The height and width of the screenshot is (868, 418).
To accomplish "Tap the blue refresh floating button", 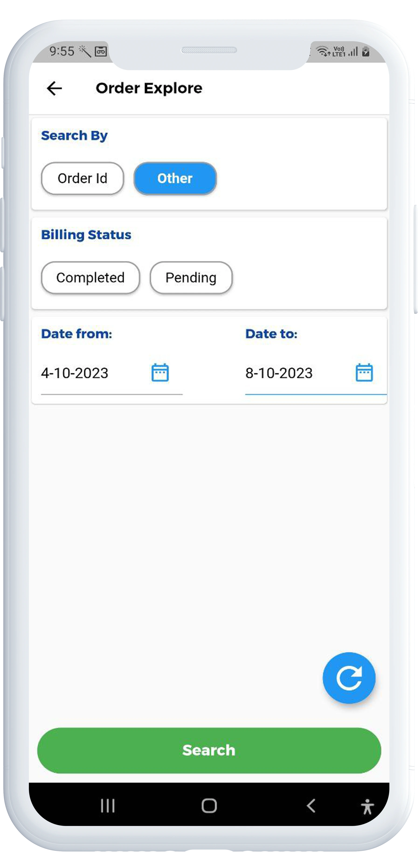I will [x=349, y=678].
